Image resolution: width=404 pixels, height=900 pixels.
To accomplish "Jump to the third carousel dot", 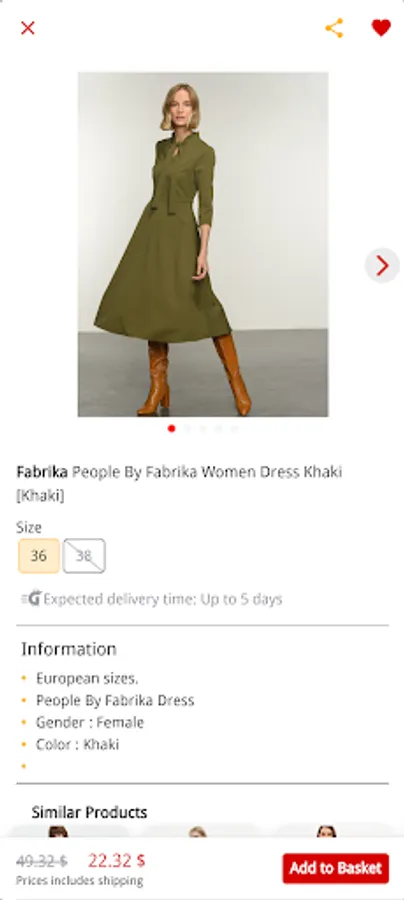I will [x=203, y=428].
